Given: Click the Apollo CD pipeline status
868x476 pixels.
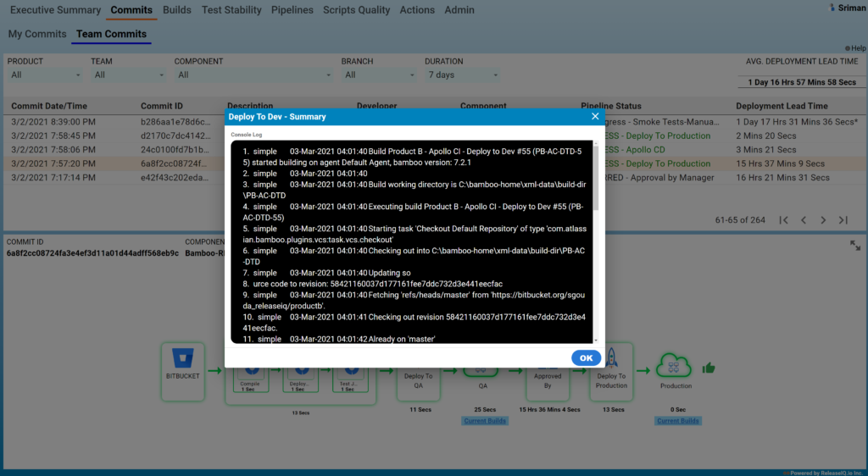Looking at the screenshot, I should (x=635, y=149).
